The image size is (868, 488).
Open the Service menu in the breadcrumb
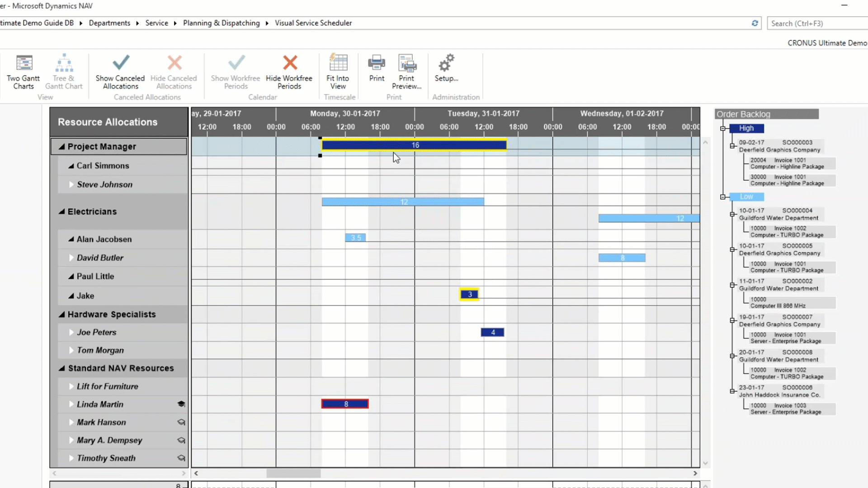click(x=156, y=23)
